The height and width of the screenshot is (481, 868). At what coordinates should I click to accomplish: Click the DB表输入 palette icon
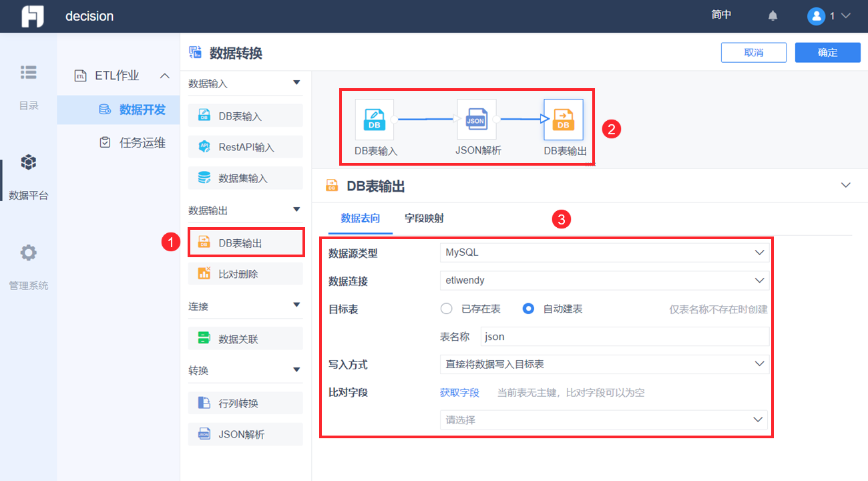204,116
